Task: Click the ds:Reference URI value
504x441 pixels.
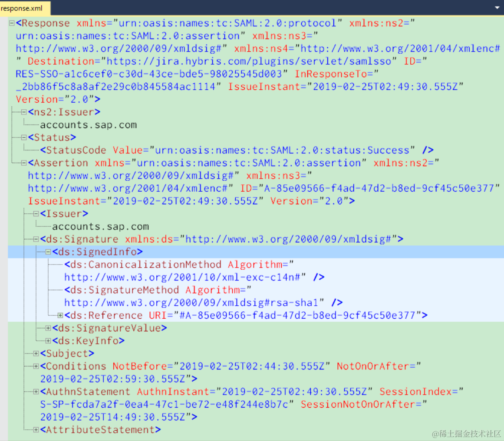Action: (x=298, y=315)
